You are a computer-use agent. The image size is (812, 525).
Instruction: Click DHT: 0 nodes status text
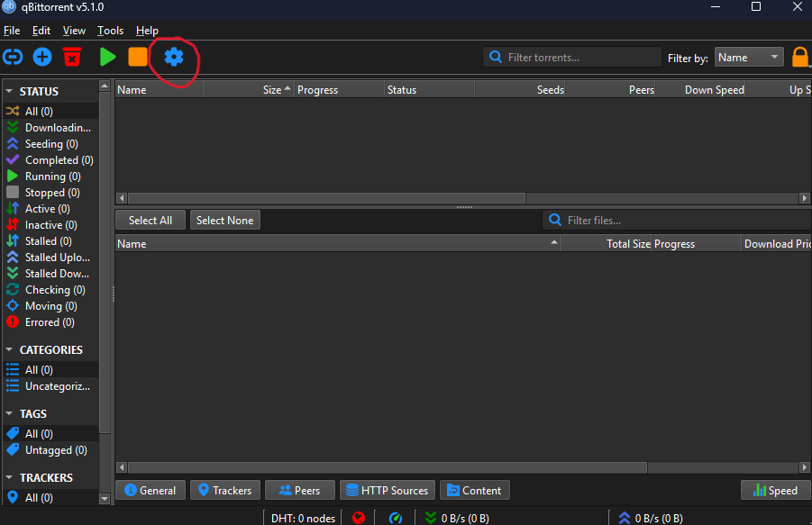tap(303, 519)
